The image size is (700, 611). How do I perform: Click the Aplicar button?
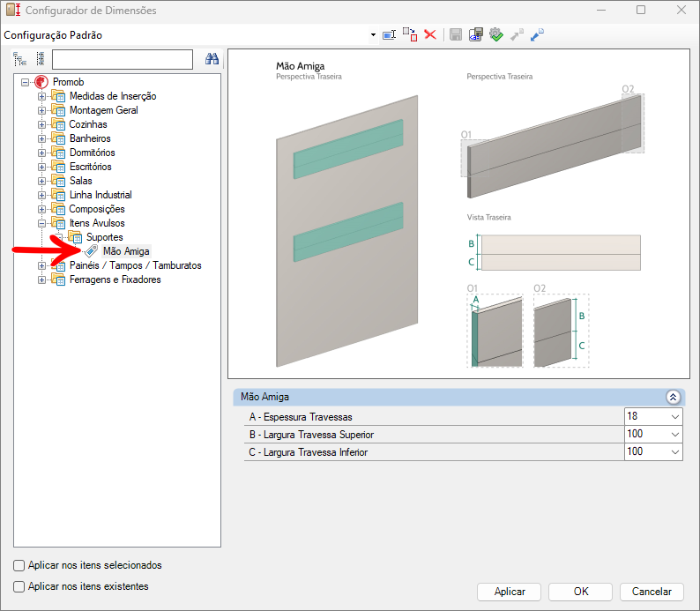pyautogui.click(x=510, y=592)
